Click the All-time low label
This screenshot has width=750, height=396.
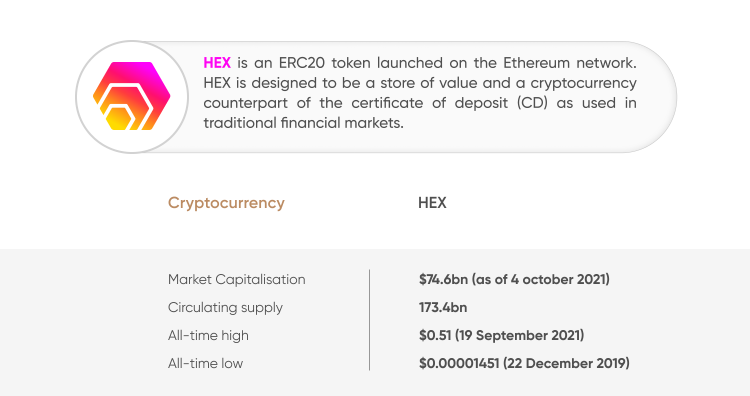[x=205, y=363]
